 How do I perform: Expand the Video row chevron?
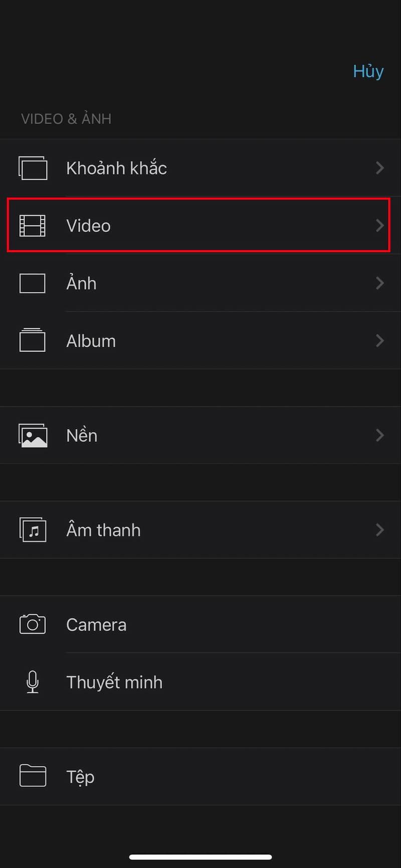[x=379, y=225]
